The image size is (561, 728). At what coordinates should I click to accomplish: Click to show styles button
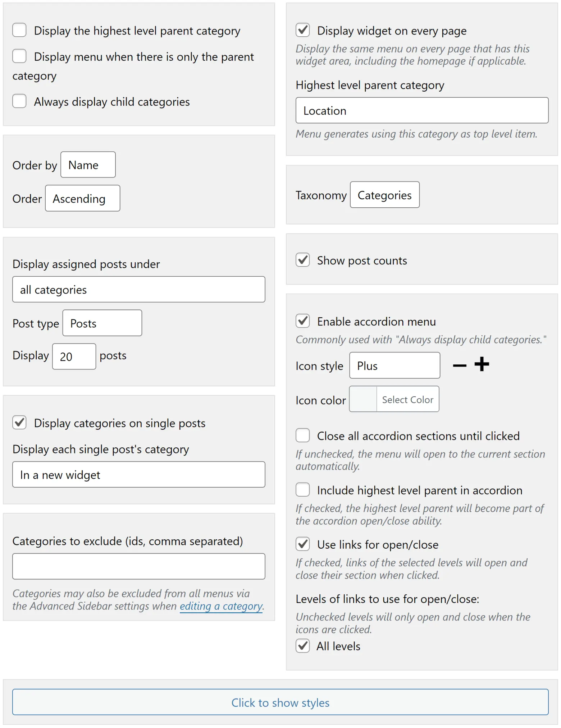[280, 702]
